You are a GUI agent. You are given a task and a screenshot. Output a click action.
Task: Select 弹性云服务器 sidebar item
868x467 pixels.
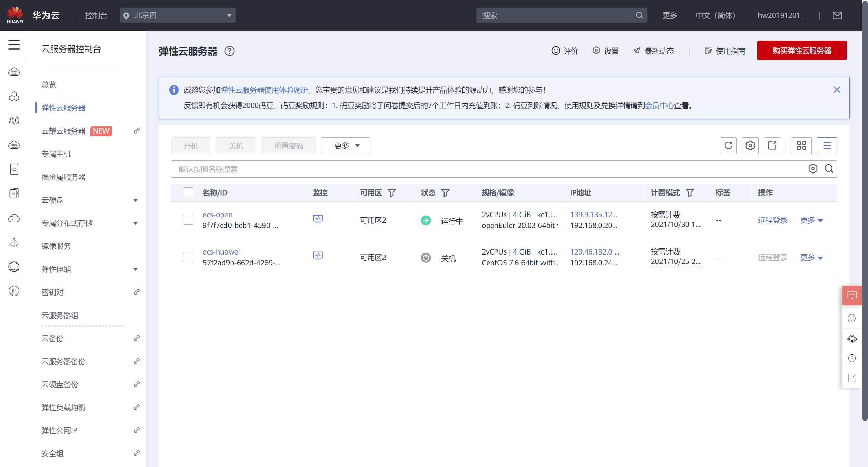[x=63, y=108]
